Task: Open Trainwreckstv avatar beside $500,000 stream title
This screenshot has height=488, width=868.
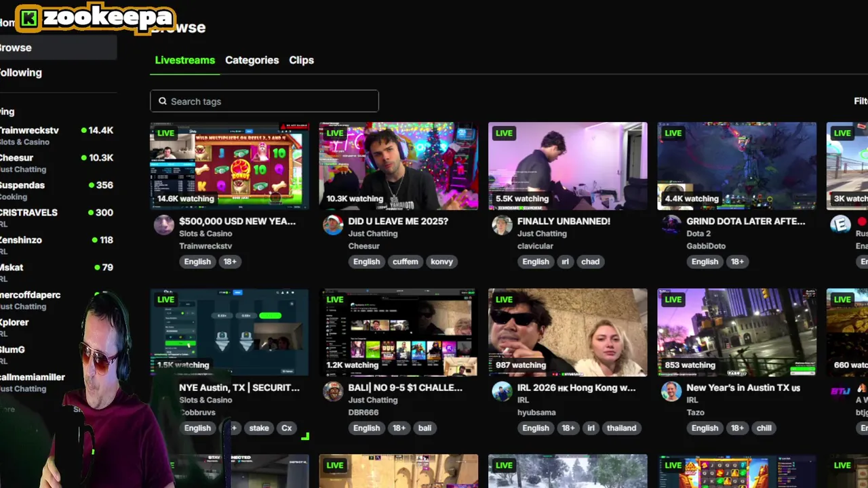Action: pos(164,224)
